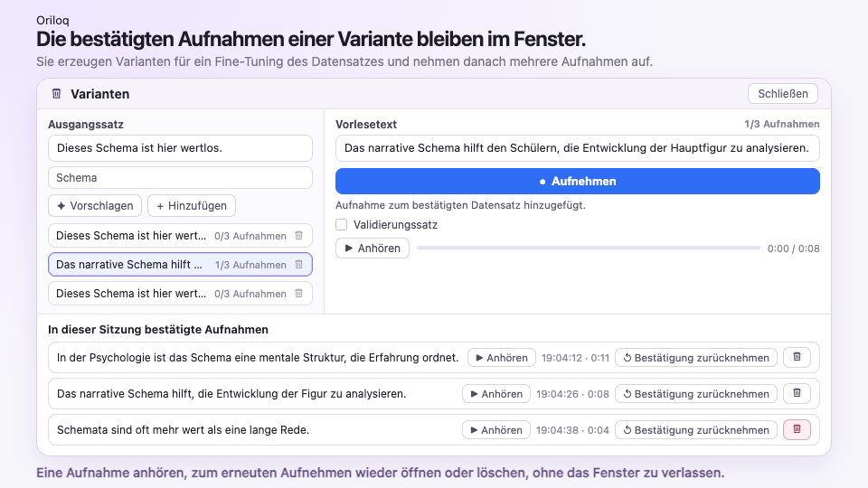The width and height of the screenshot is (868, 488).
Task: Click the Hinzufügen button
Action: [x=192, y=206]
